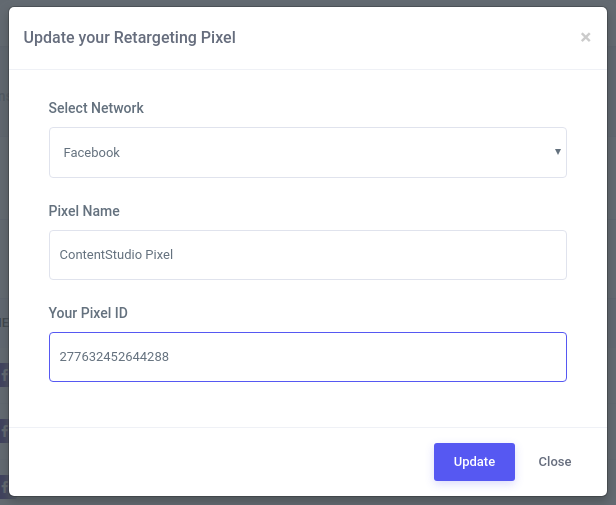The height and width of the screenshot is (505, 616).
Task: Click the Update your Retargeting Pixel title
Action: [129, 38]
